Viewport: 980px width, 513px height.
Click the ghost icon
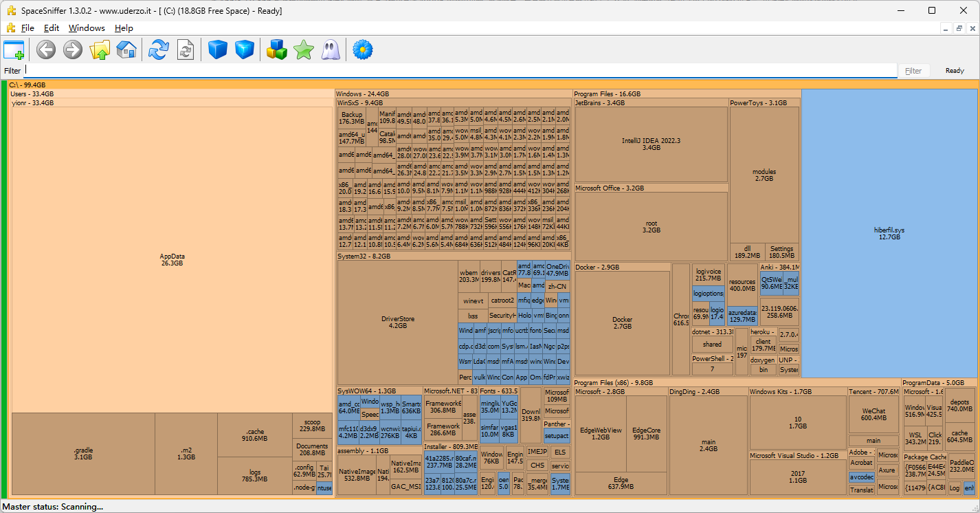tap(331, 50)
